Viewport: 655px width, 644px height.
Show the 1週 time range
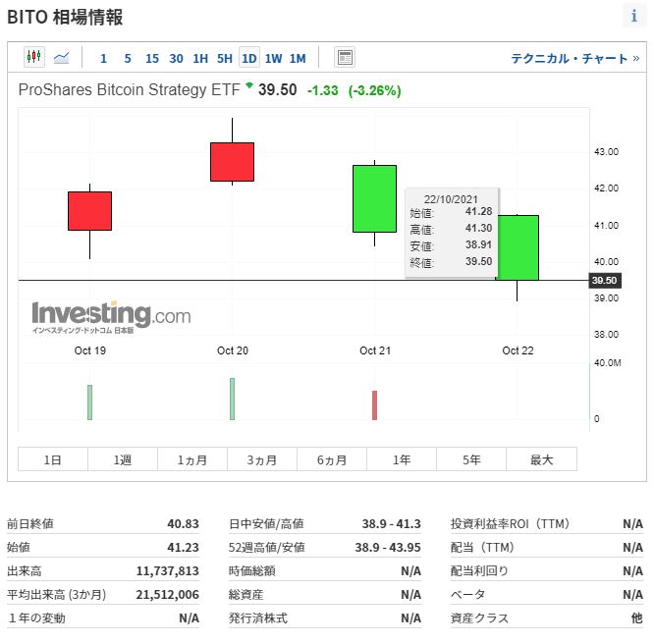tap(123, 459)
